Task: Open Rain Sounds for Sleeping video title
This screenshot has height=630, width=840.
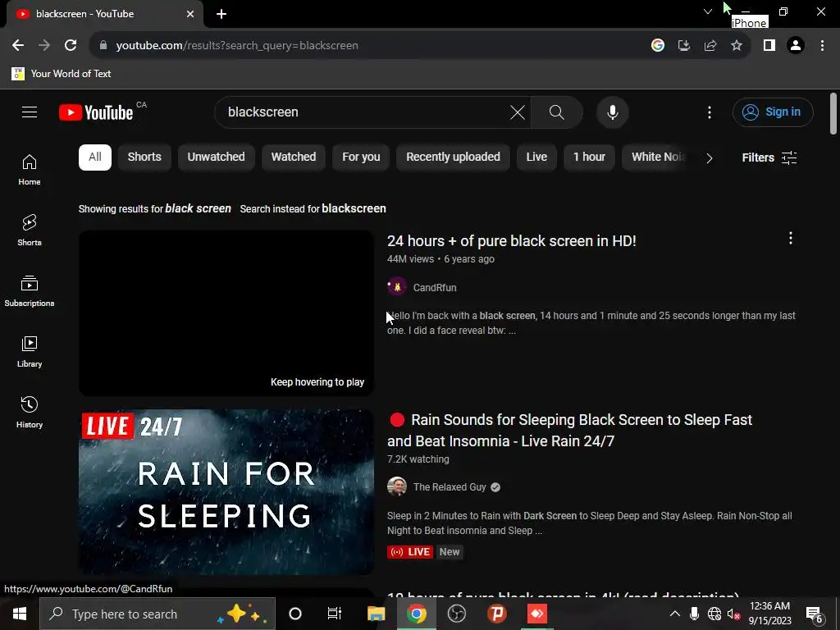Action: coord(569,430)
